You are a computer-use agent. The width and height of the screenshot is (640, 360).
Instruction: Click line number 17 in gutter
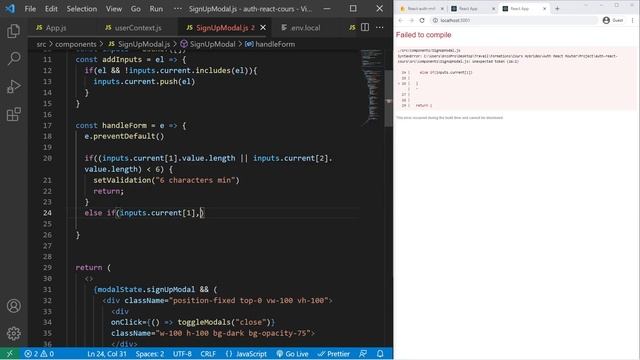pyautogui.click(x=47, y=125)
